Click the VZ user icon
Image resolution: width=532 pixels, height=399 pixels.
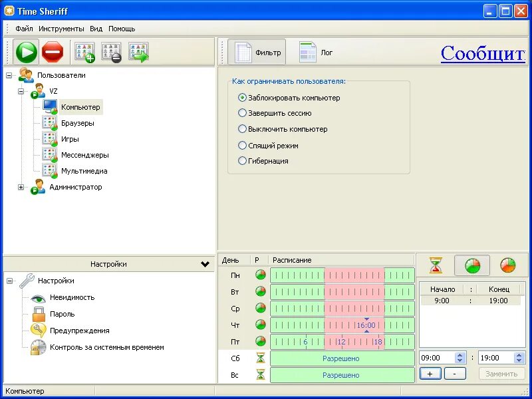(x=38, y=91)
